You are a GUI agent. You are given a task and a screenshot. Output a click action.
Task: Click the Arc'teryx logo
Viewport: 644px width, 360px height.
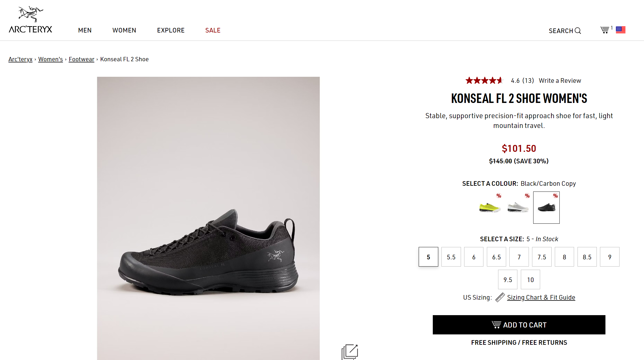31,20
